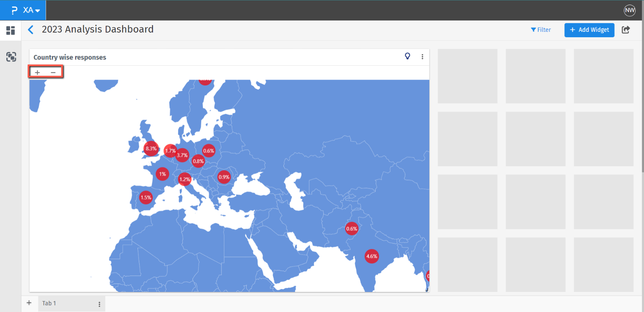Select the 3.7% response marker
Screen dimensions: 644x312
coord(182,155)
